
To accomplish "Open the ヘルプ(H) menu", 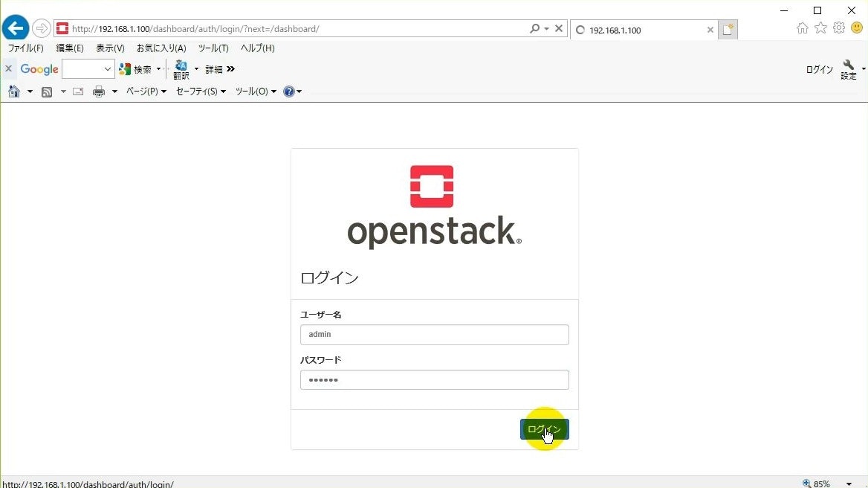I will (x=257, y=48).
